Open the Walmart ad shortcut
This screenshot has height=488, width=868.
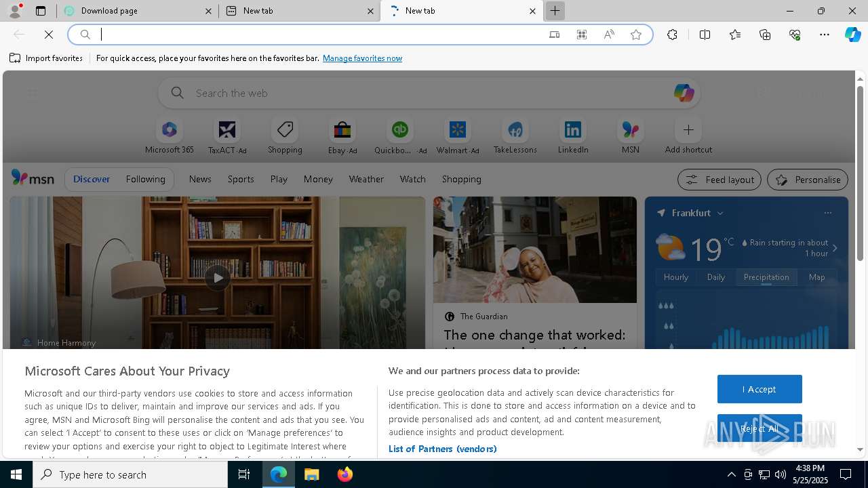458,136
